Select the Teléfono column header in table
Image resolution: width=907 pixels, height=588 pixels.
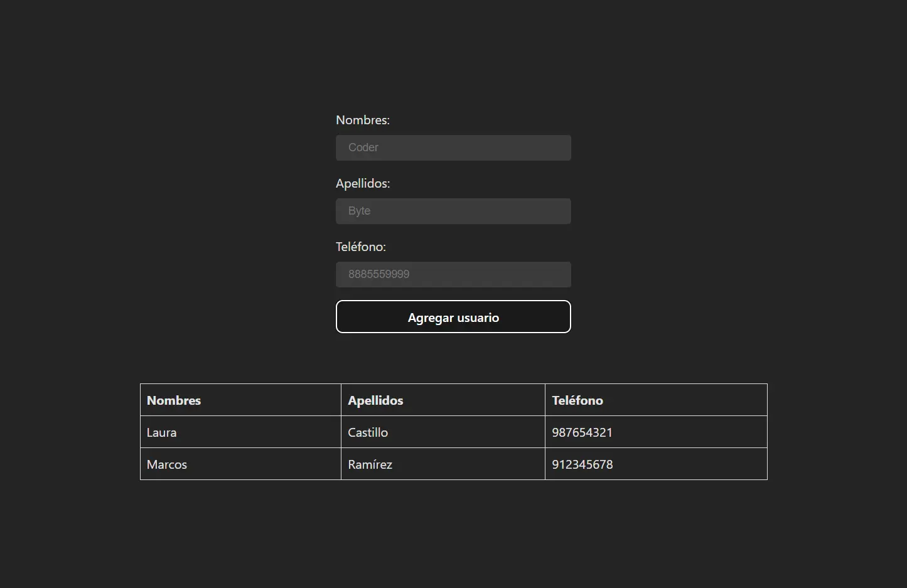(x=577, y=400)
